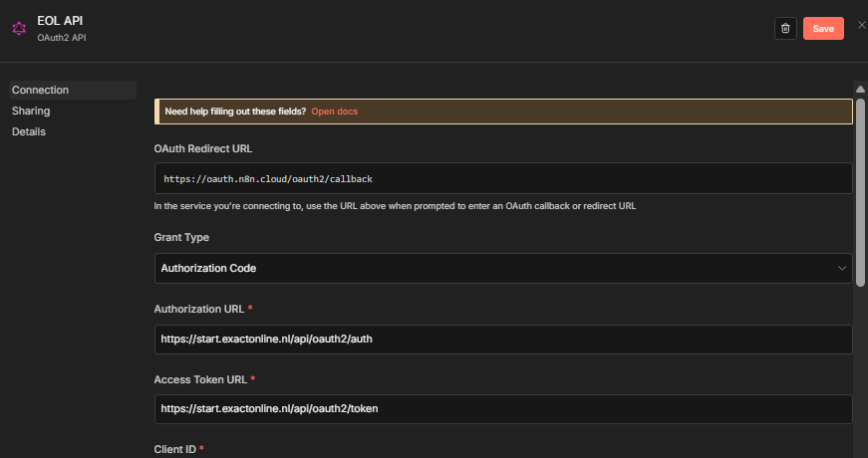This screenshot has width=868, height=458.
Task: Go to the Details tab
Action: (x=29, y=132)
